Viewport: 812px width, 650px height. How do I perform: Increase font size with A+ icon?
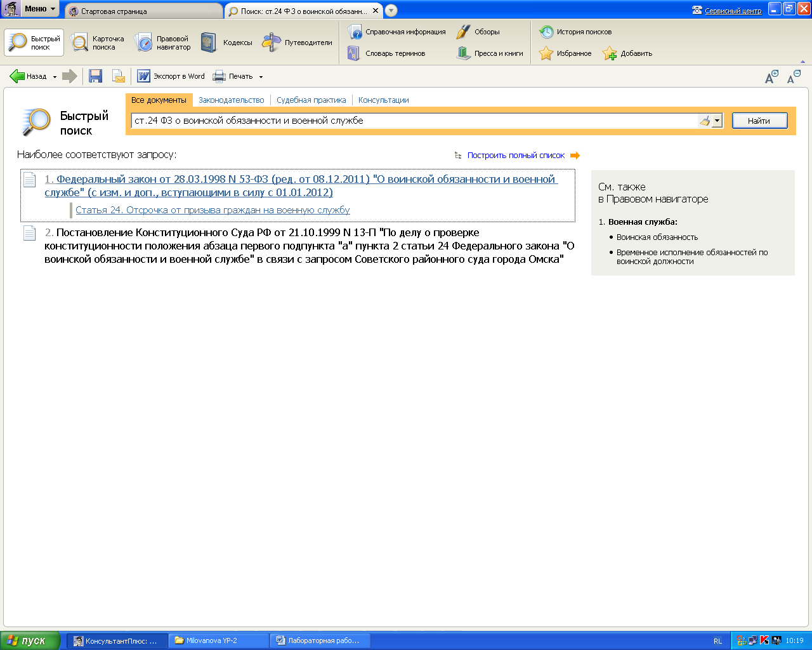tap(771, 77)
